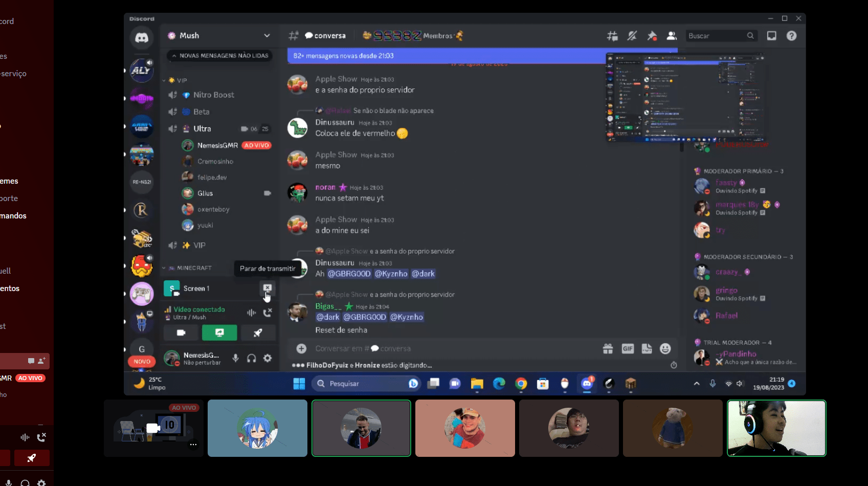Click the Pesquisar taskbar search box
This screenshot has width=868, height=486.
point(366,384)
